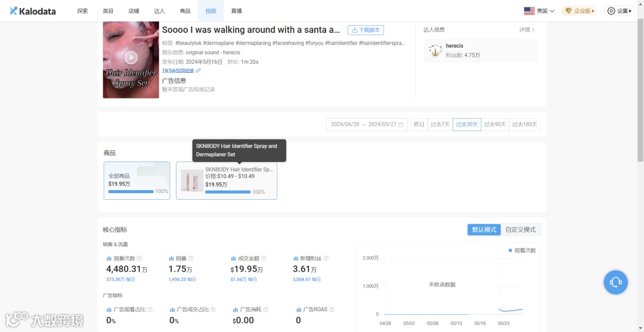Go to 直播 nav item

(x=236, y=11)
